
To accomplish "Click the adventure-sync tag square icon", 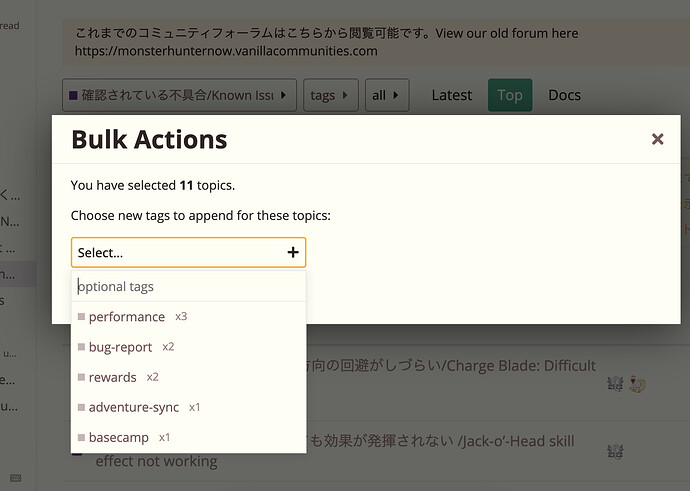I will (81, 407).
